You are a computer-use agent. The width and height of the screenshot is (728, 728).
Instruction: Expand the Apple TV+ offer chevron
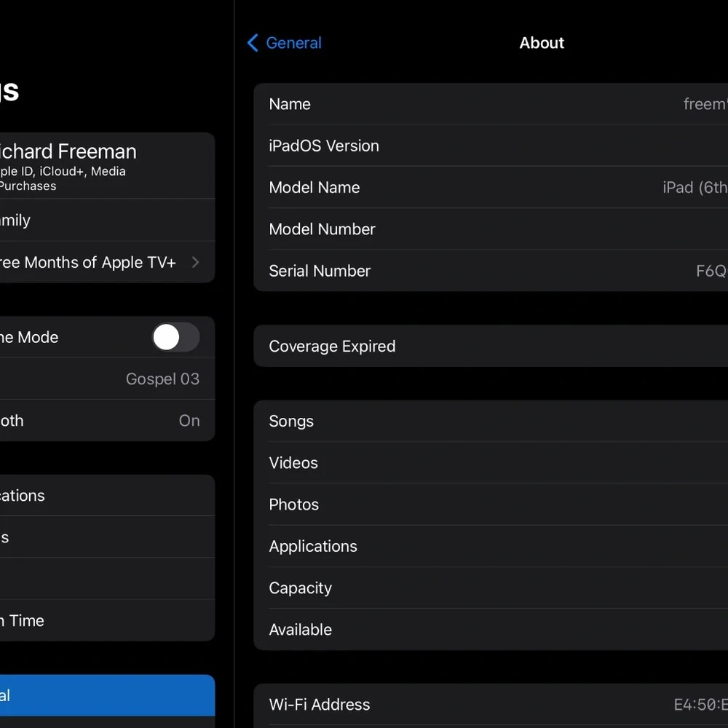click(195, 262)
